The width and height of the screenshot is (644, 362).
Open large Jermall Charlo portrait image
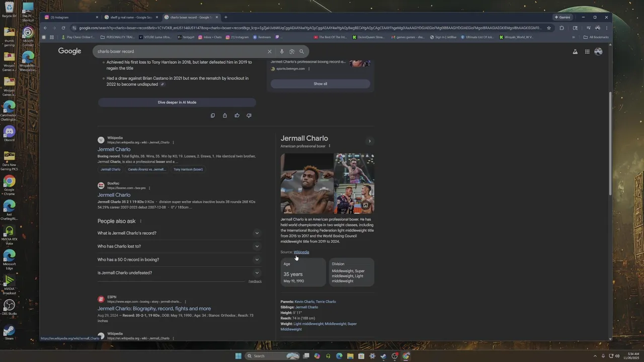coord(307,184)
